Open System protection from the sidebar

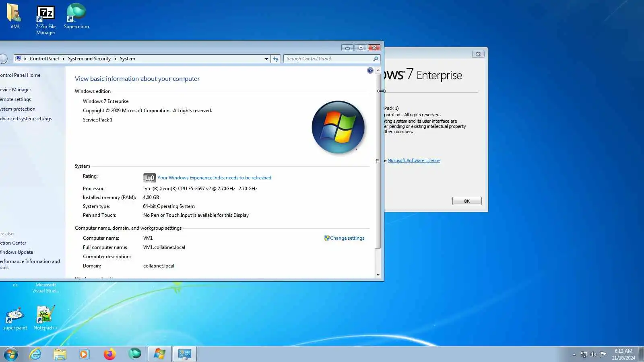pyautogui.click(x=18, y=109)
